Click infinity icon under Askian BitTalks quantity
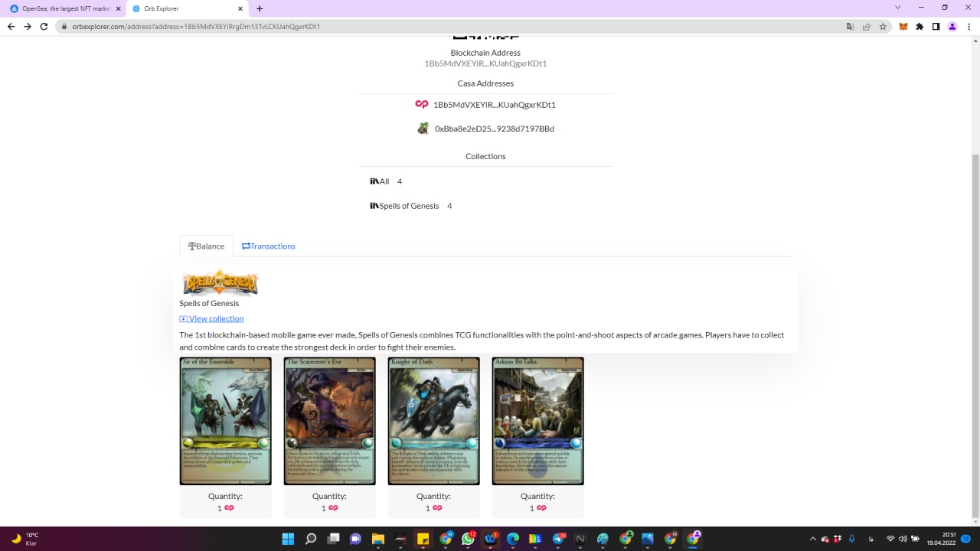Screen dimensions: 980x551 click(x=541, y=508)
